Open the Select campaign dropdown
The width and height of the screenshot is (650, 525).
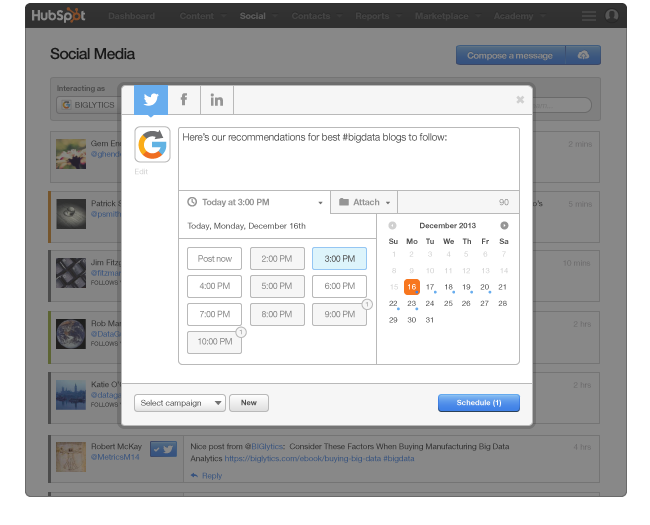(x=180, y=403)
